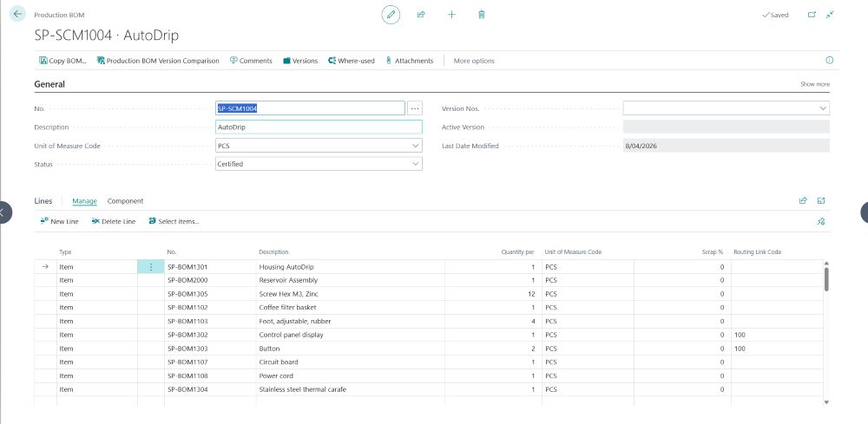Open Comments action

tap(251, 61)
